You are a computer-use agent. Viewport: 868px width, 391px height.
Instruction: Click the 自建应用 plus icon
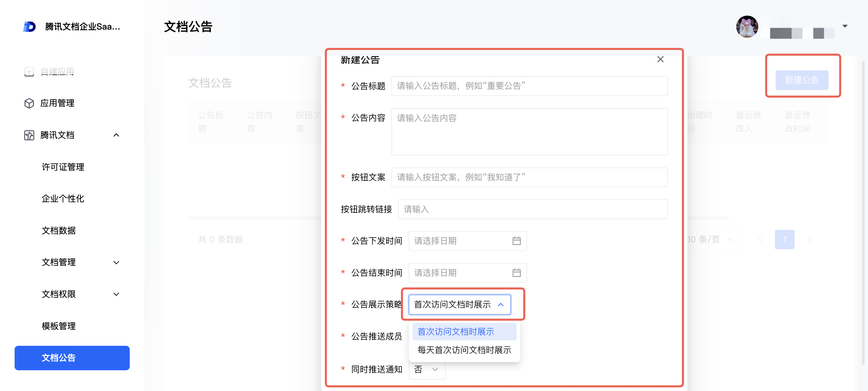29,71
